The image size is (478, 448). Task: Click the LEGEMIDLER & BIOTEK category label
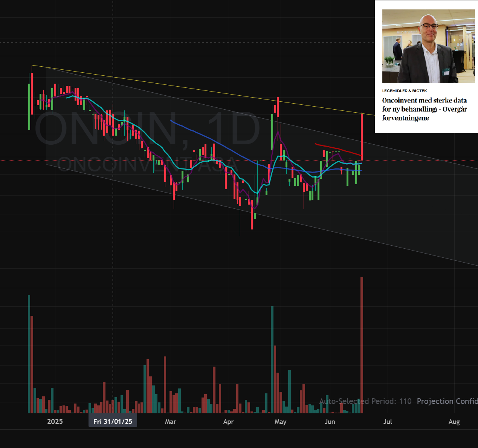click(405, 91)
